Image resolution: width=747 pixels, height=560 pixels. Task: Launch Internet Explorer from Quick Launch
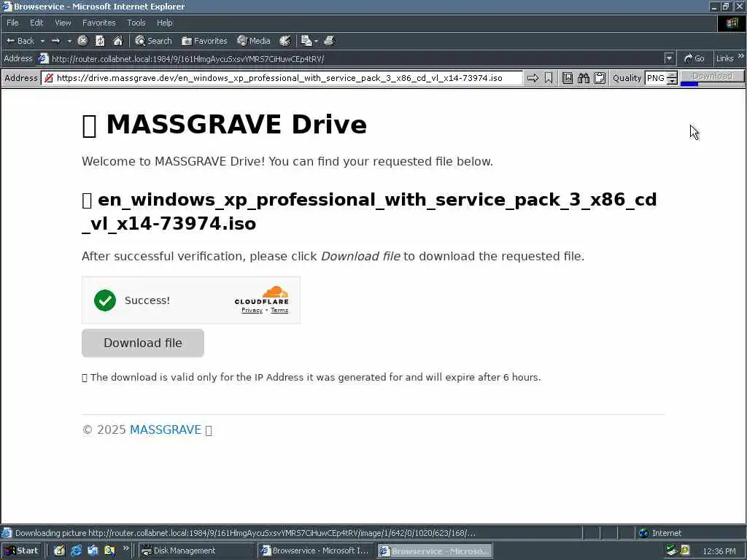point(76,551)
